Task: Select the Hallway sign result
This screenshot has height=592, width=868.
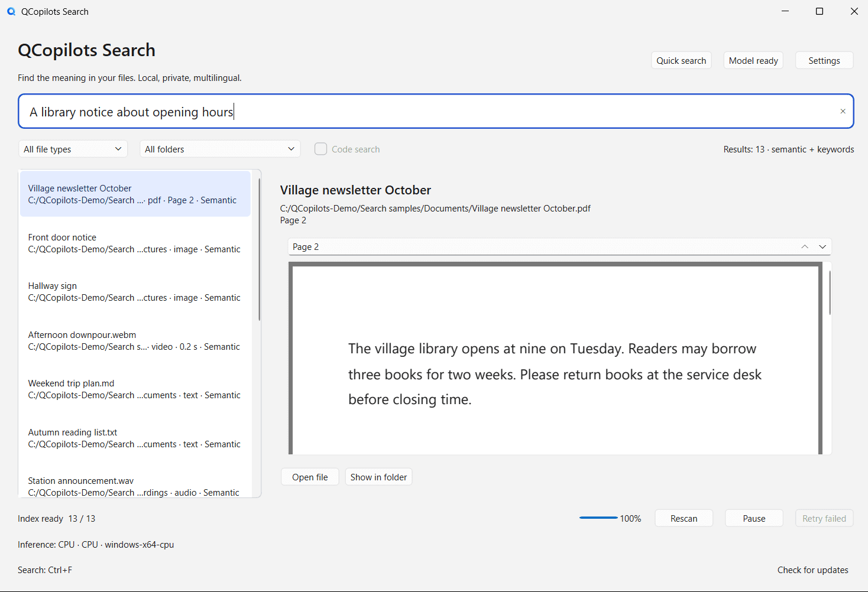Action: click(135, 291)
